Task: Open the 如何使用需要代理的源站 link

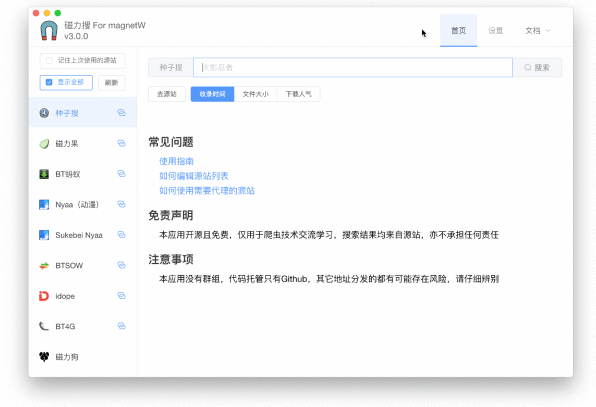Action: point(207,190)
